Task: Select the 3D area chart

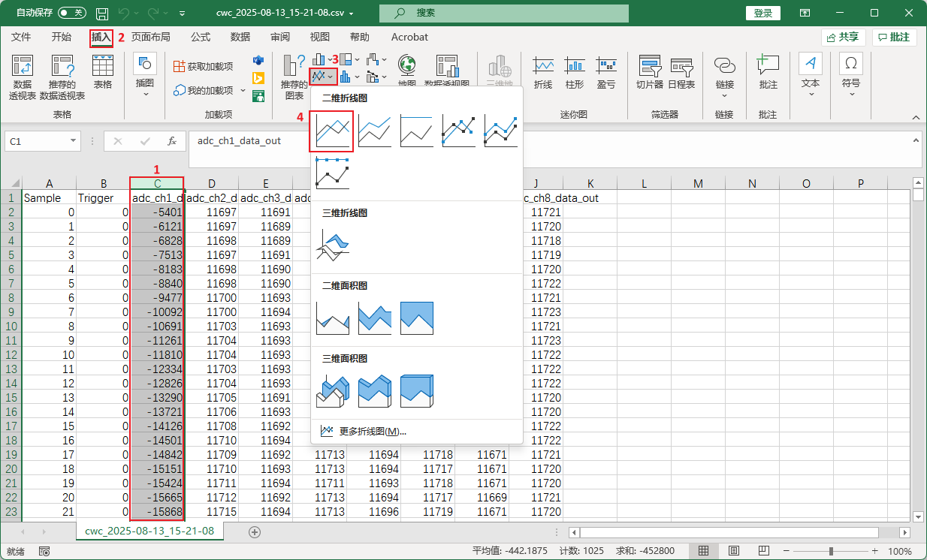Action: pos(332,391)
